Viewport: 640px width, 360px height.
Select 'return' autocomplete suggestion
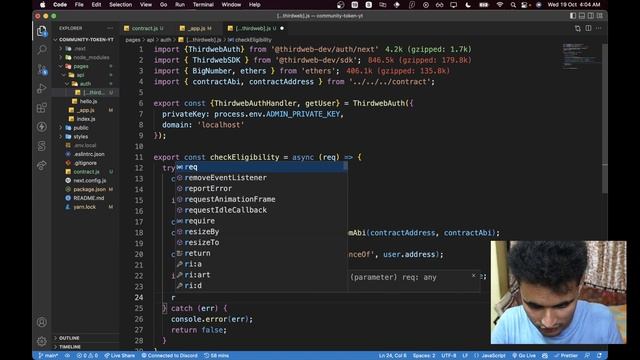tap(261, 253)
